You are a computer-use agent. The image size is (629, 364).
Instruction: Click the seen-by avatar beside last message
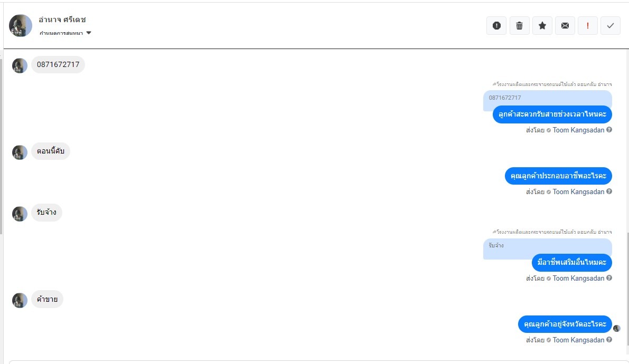point(616,328)
